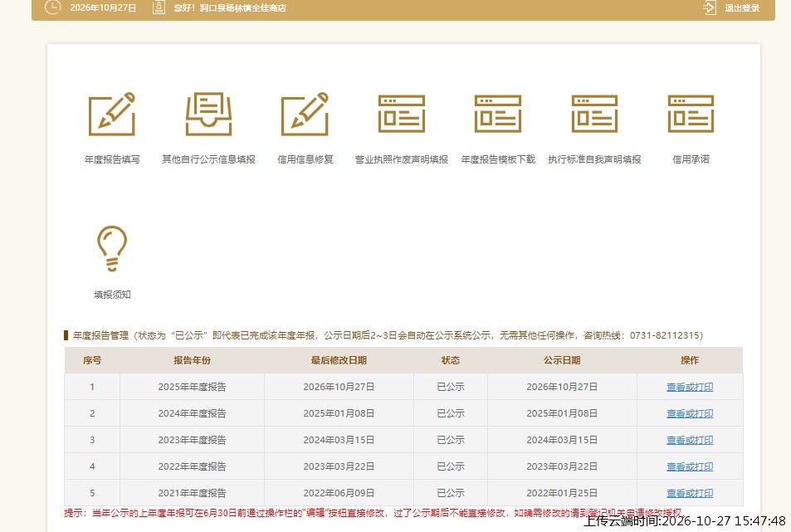Click the 年度报告管理 section heading
The image size is (791, 532).
point(101,335)
